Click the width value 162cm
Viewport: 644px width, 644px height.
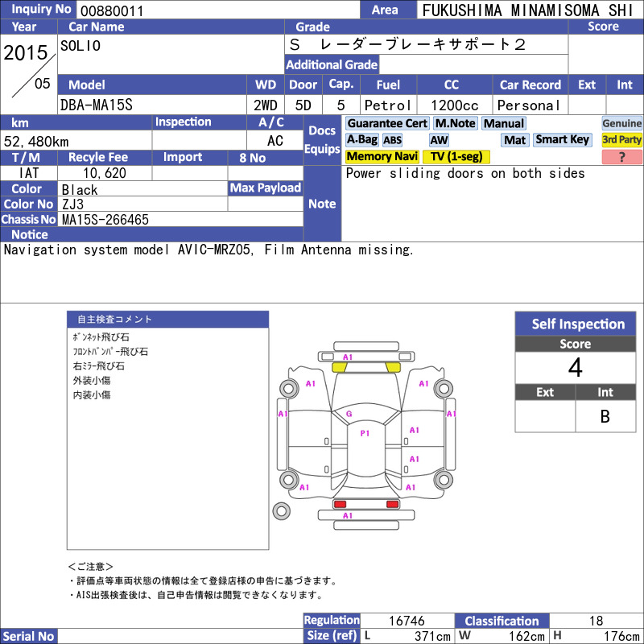pos(527,636)
